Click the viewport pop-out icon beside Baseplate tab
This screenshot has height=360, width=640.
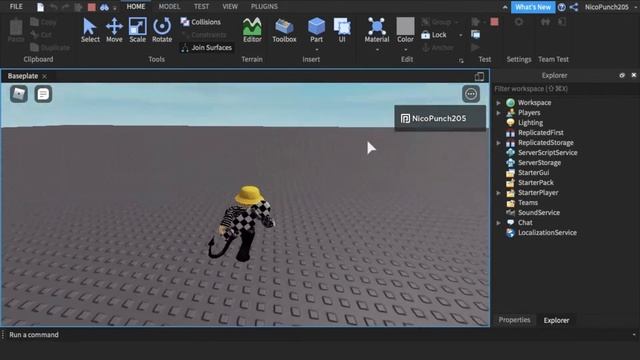[479, 76]
